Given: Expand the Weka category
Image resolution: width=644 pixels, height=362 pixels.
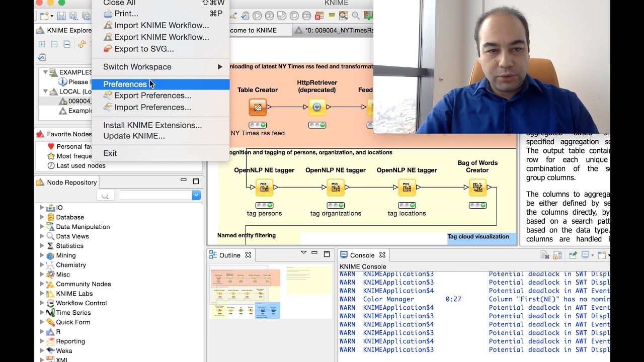Looking at the screenshot, I should coord(42,351).
